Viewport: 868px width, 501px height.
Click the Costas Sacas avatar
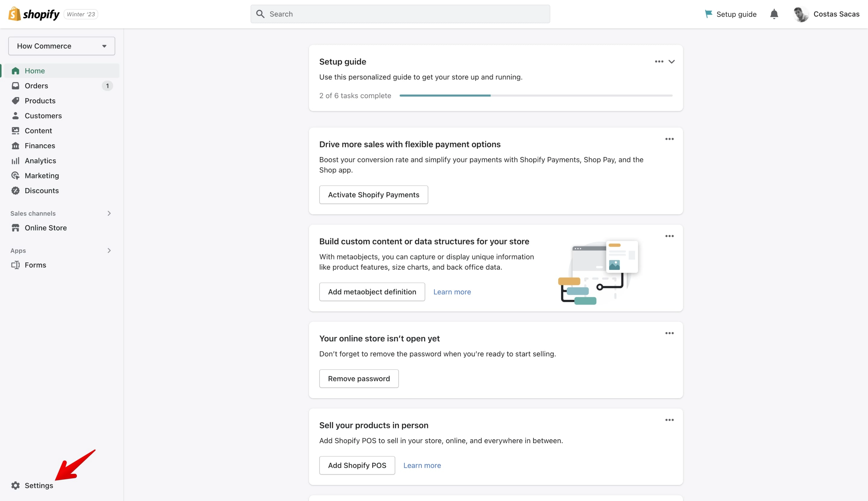(801, 14)
